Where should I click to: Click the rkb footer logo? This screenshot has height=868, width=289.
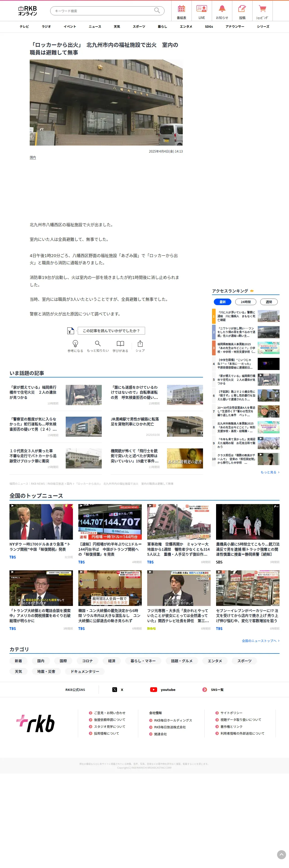click(x=35, y=723)
